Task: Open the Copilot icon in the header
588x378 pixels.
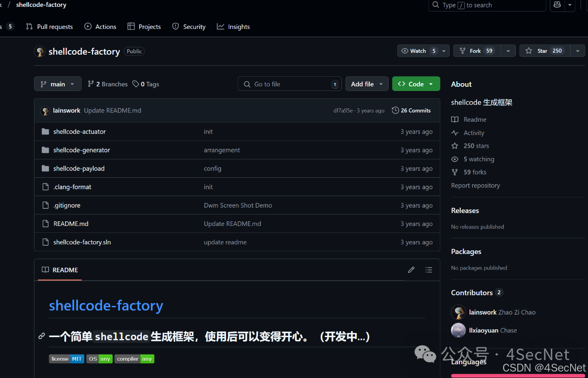Action: 557,5
